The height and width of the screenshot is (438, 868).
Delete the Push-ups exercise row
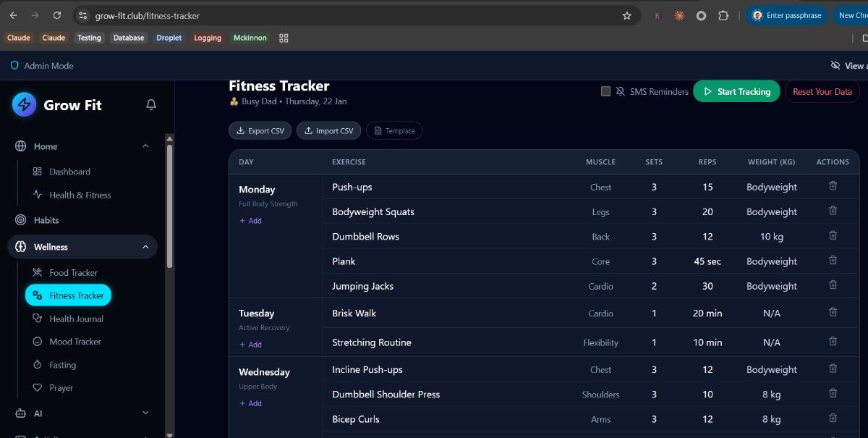pyautogui.click(x=833, y=186)
